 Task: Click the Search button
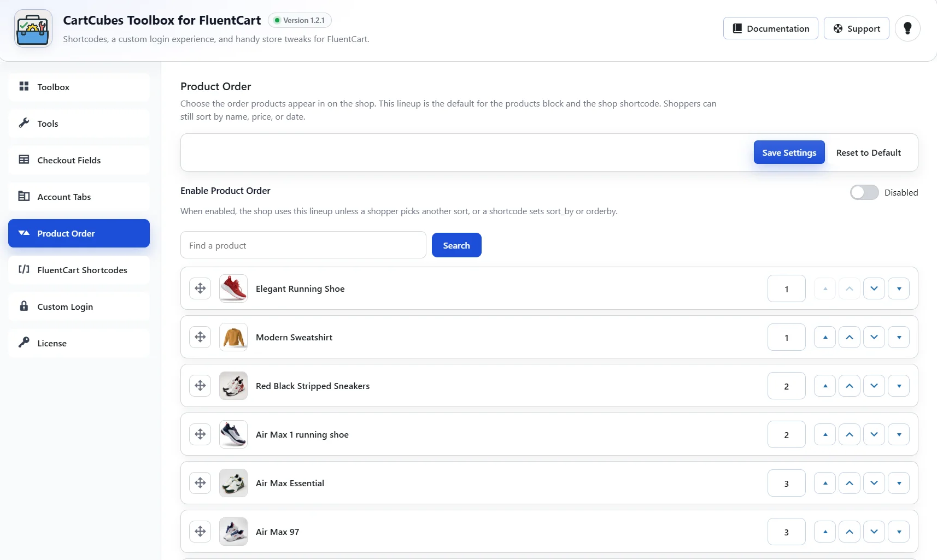coord(456,245)
